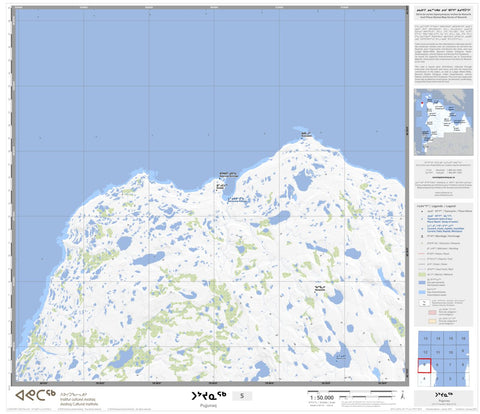
Task: Click the 1 : 50,000 scale text
Action: pos(322,398)
